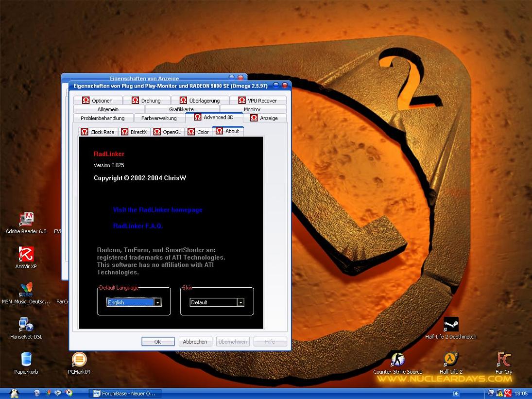532x399 pixels.
Task: Click the media player quick launch icon
Action: click(x=69, y=393)
